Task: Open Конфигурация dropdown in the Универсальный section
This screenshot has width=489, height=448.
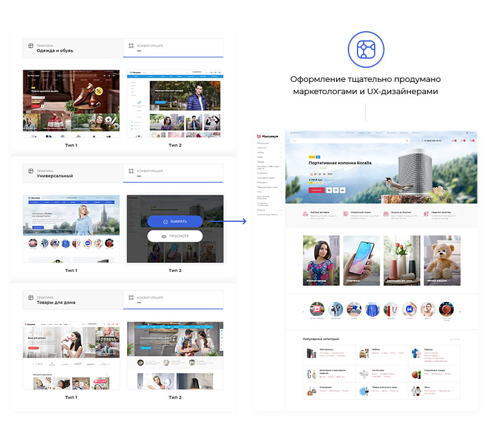Action: click(173, 174)
